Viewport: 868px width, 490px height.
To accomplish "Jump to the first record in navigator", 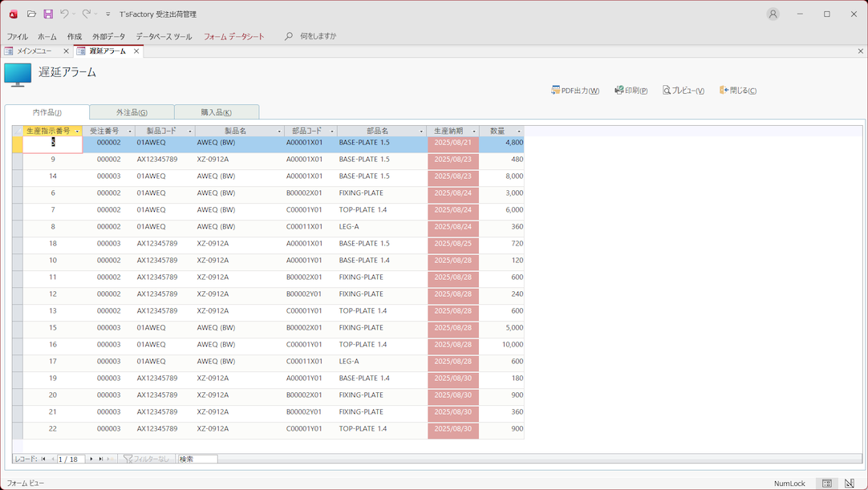I will point(43,459).
